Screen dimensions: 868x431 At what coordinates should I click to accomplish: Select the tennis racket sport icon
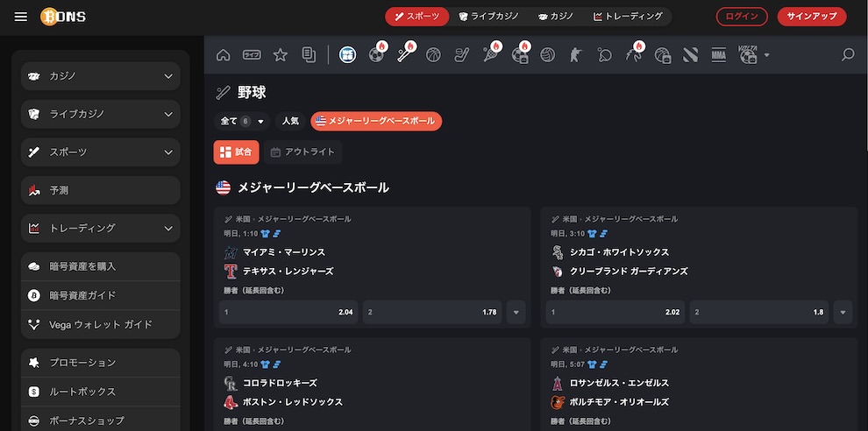490,55
